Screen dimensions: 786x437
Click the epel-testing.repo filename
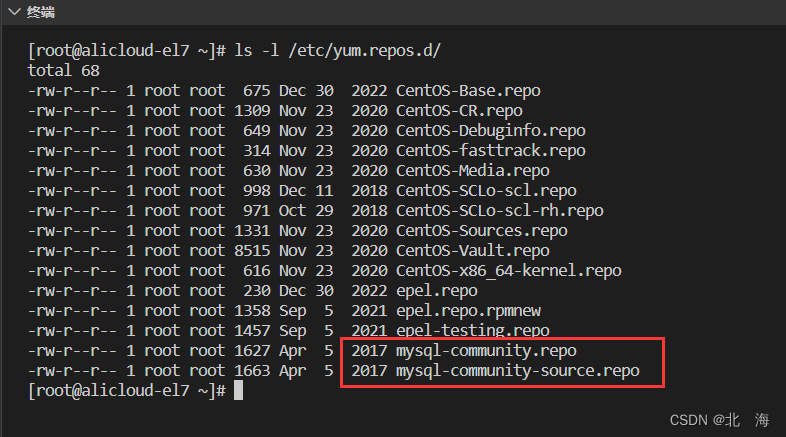(x=473, y=331)
